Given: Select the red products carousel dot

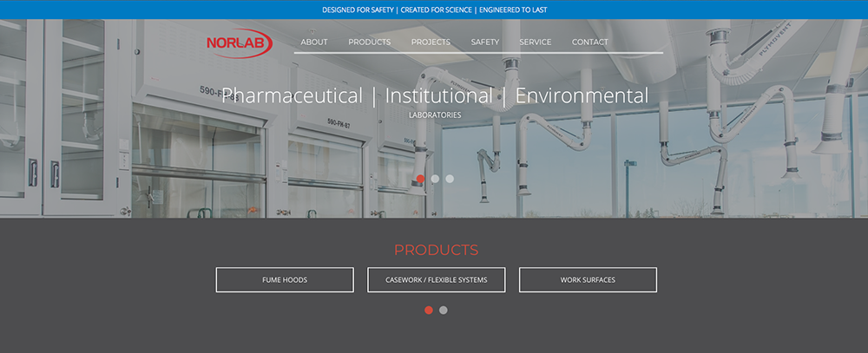Looking at the screenshot, I should (429, 310).
